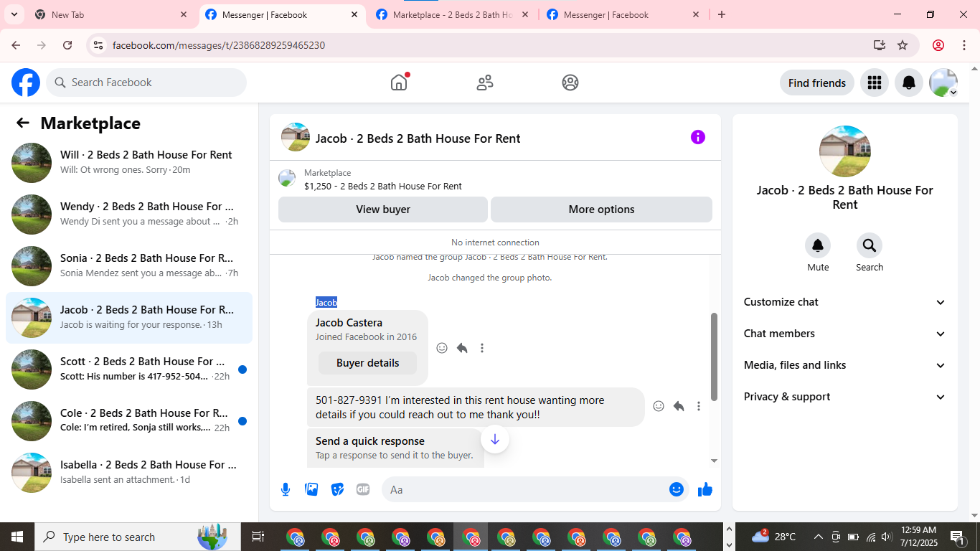Open the $1,250 listing link
The height and width of the screenshot is (551, 980).
(x=383, y=186)
